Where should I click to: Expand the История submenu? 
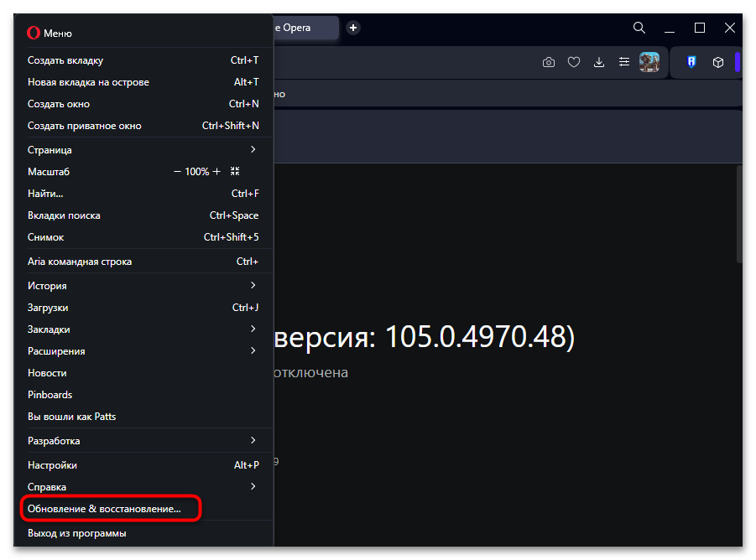tap(143, 286)
